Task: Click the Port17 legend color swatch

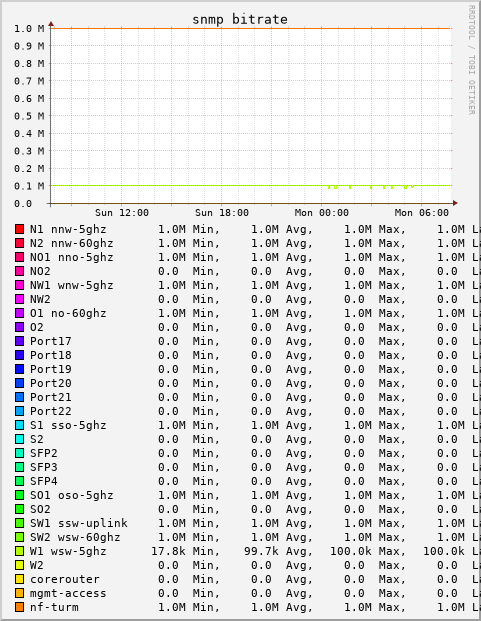Action: 19,341
